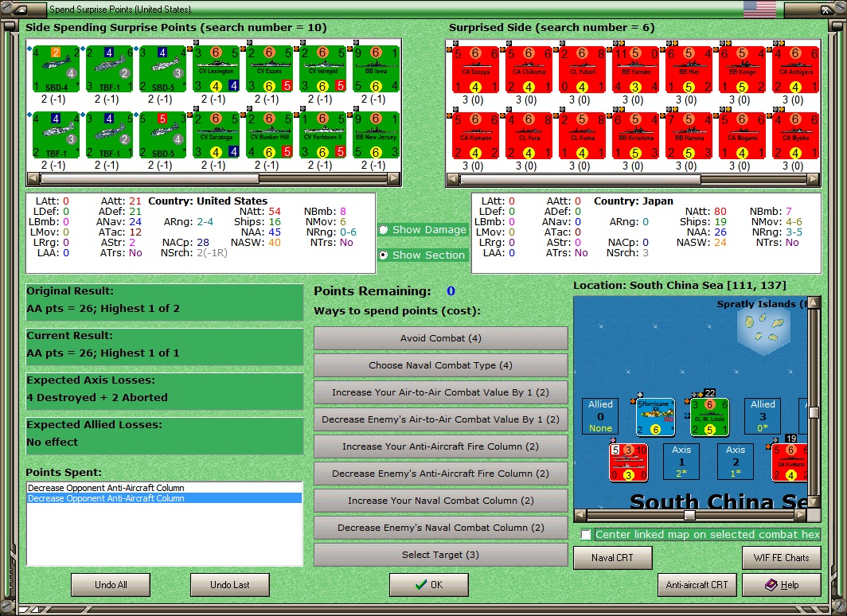Open the Naval CRT chart
The height and width of the screenshot is (616, 847).
tap(613, 558)
